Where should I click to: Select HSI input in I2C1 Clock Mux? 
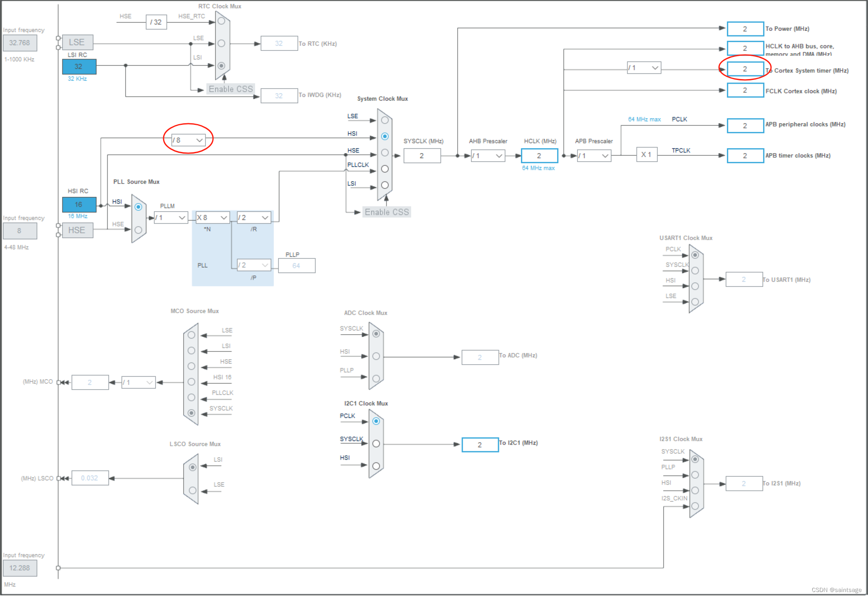point(376,466)
